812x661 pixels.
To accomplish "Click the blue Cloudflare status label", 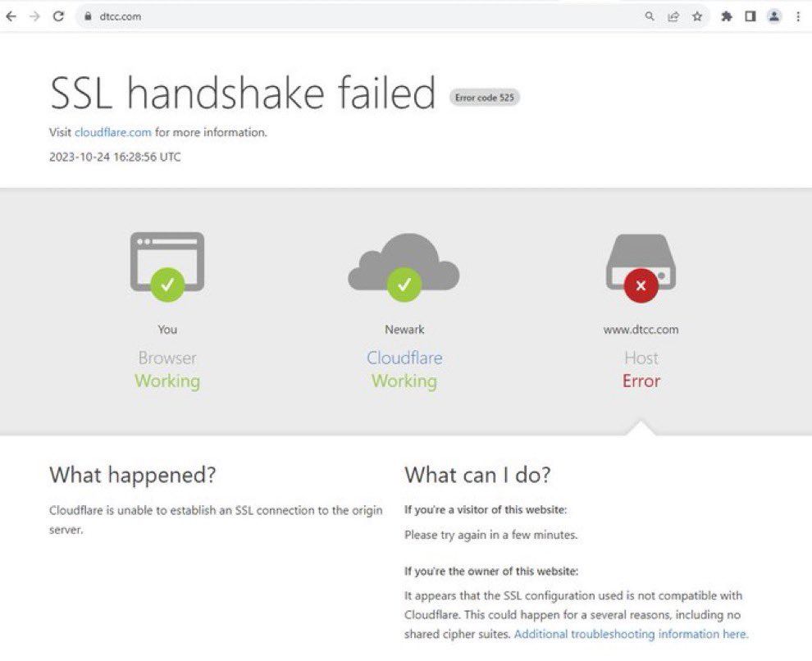I will 404,358.
